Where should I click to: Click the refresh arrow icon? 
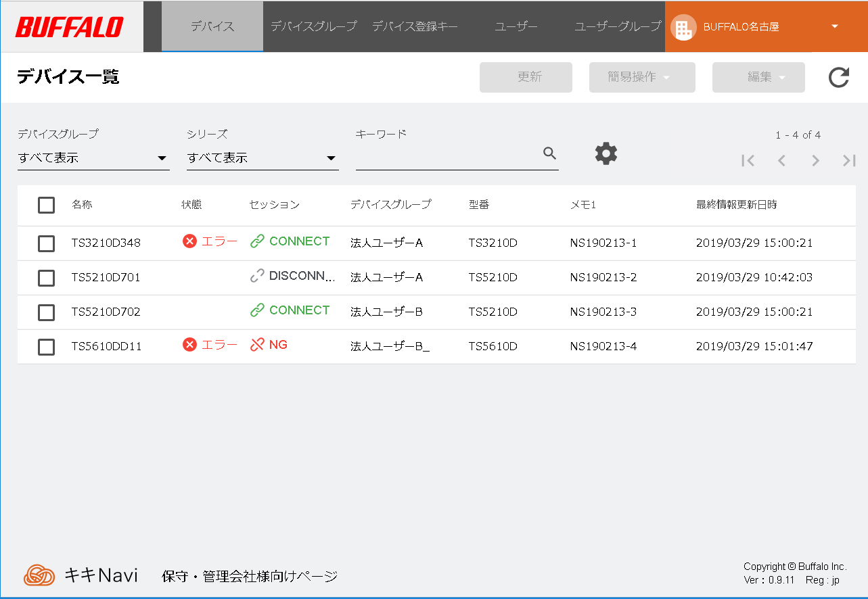click(839, 78)
